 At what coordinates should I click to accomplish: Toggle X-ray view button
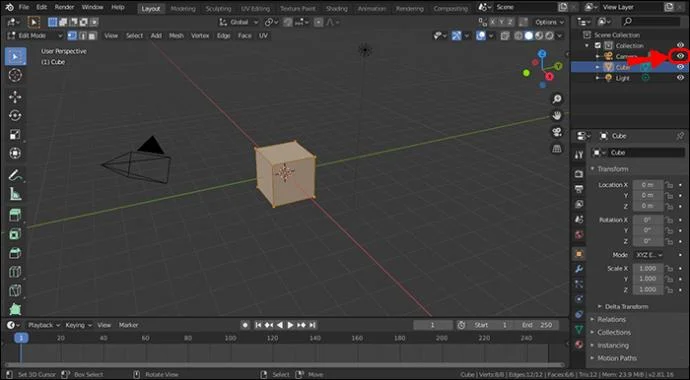(x=505, y=36)
